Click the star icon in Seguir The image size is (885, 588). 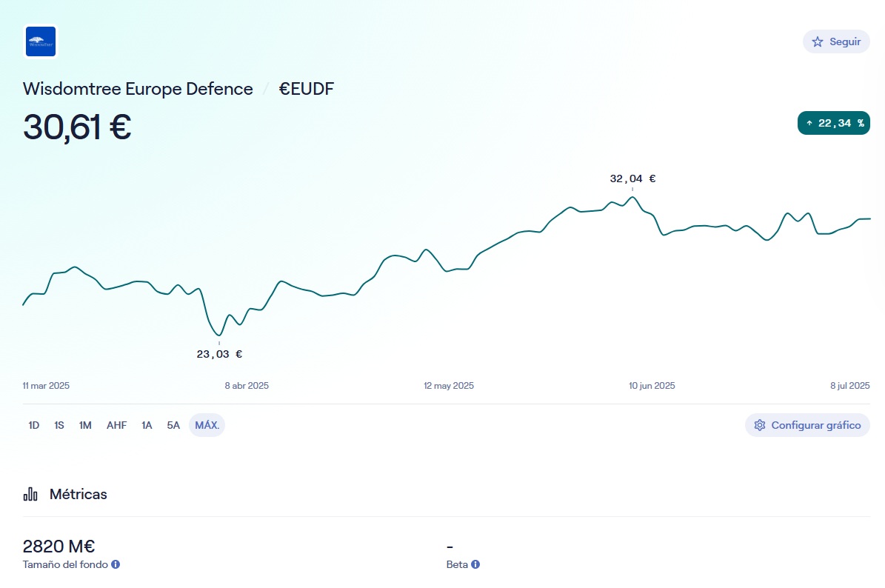(x=818, y=42)
